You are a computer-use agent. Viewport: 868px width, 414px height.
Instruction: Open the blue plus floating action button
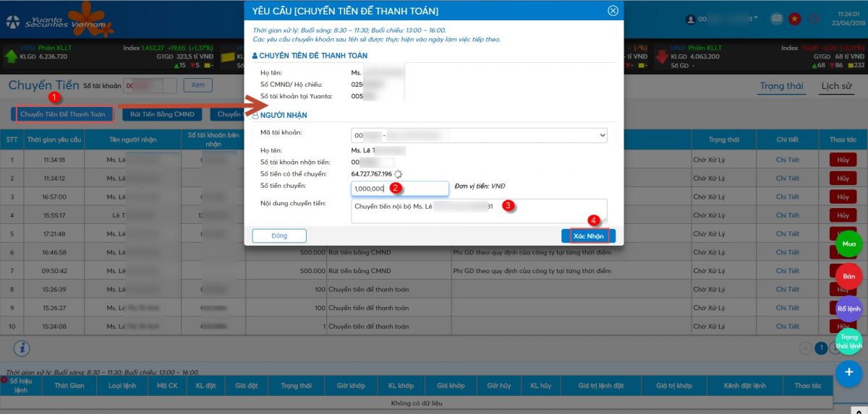tap(849, 373)
